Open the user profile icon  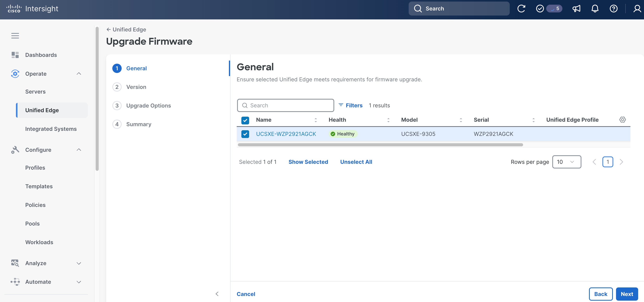pos(637,9)
